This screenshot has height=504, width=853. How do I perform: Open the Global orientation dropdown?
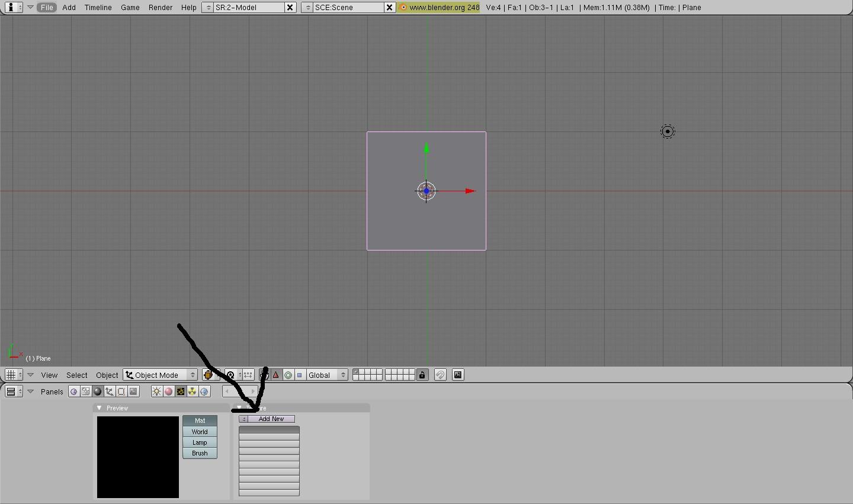pyautogui.click(x=326, y=375)
